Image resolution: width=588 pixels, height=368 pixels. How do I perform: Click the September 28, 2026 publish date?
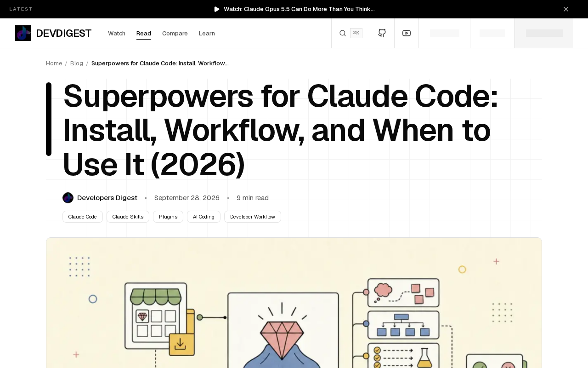click(x=187, y=198)
